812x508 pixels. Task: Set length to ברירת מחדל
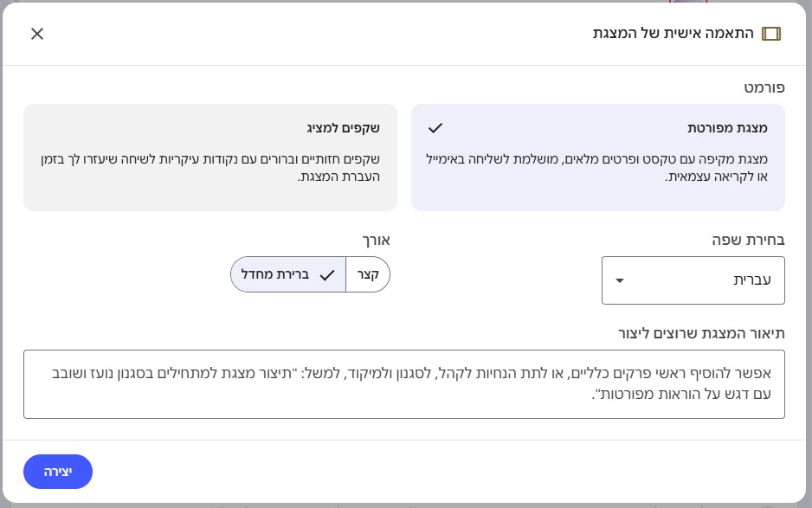click(x=279, y=274)
